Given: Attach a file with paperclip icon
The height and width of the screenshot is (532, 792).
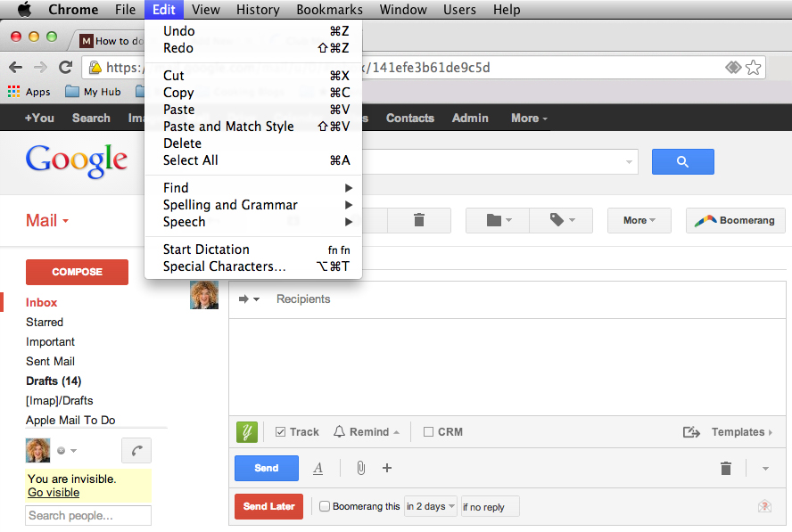Looking at the screenshot, I should pyautogui.click(x=360, y=468).
